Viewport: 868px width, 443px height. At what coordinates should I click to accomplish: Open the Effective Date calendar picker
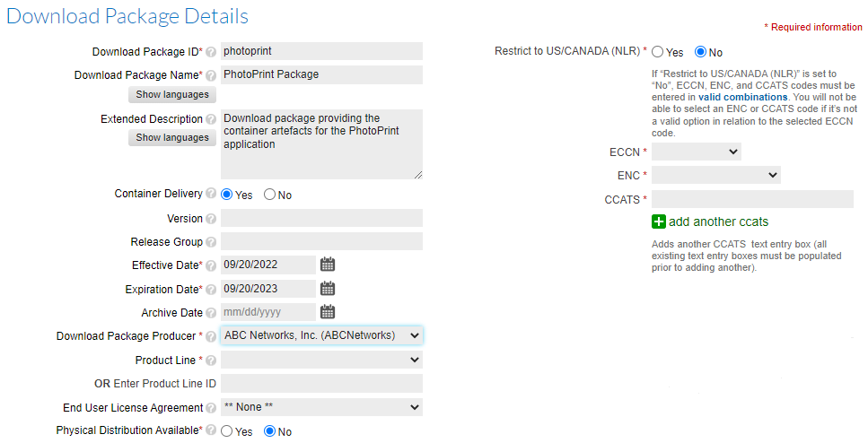point(328,265)
